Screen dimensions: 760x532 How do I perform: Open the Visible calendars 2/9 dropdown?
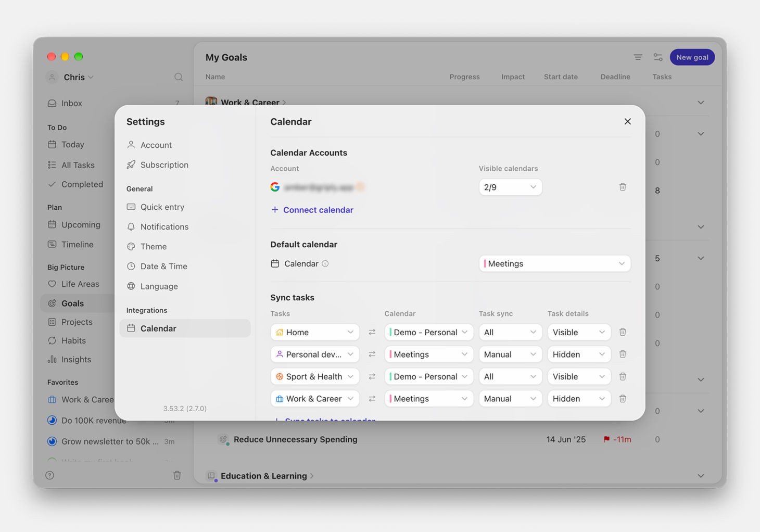tap(510, 187)
